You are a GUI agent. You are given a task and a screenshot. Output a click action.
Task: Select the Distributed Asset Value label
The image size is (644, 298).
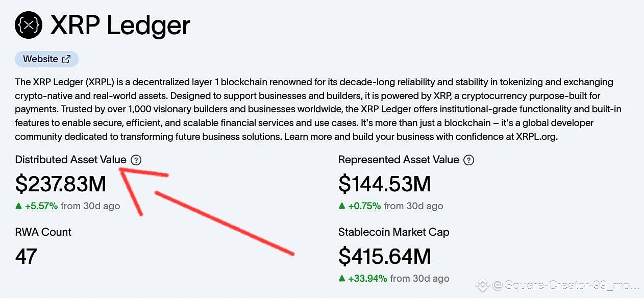pyautogui.click(x=70, y=160)
